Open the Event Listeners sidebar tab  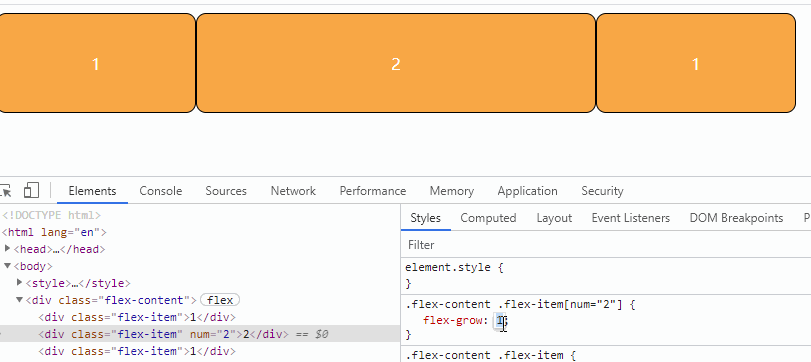tap(630, 218)
